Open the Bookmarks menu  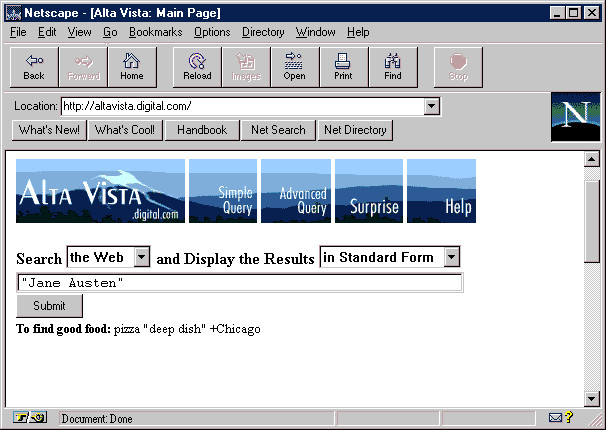pos(155,32)
